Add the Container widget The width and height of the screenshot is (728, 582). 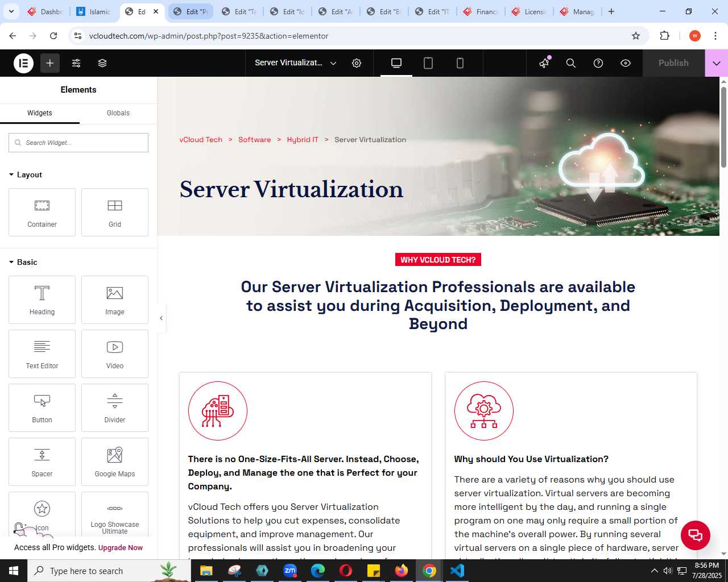coord(42,212)
